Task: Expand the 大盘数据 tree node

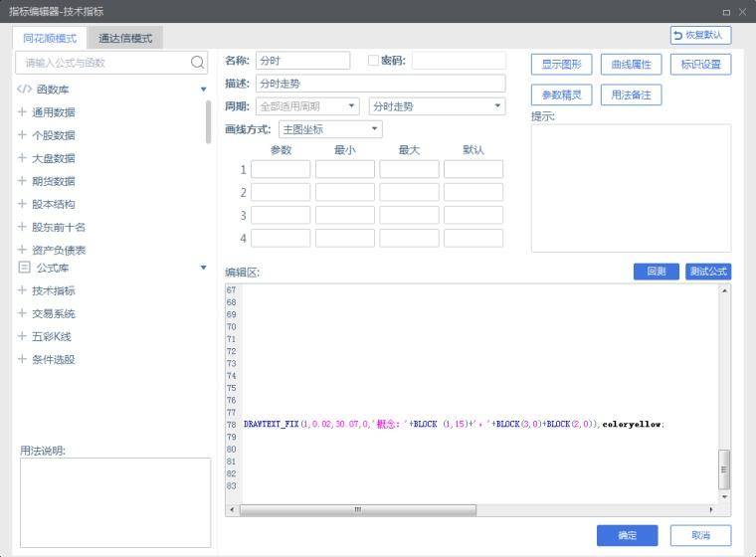Action: tap(22, 158)
